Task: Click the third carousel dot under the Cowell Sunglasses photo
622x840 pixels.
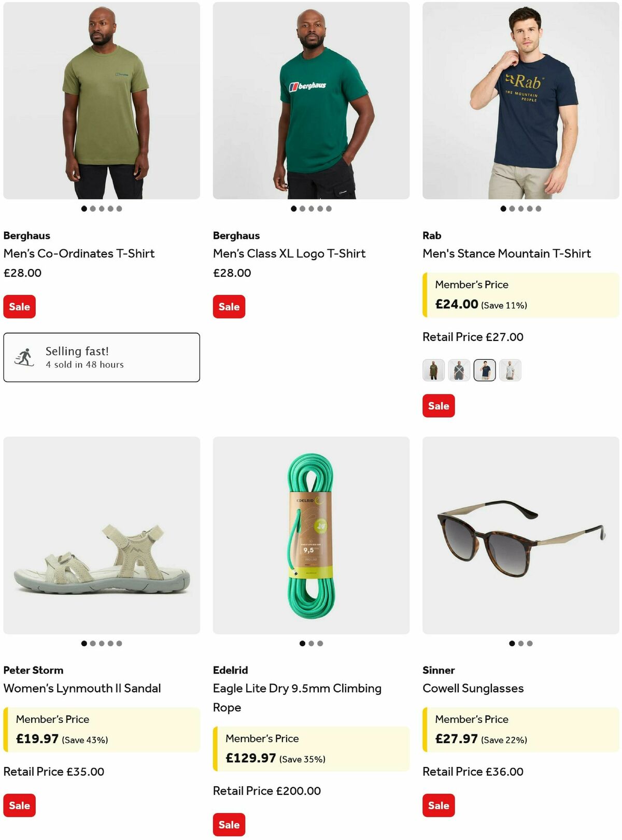Action: click(x=529, y=644)
